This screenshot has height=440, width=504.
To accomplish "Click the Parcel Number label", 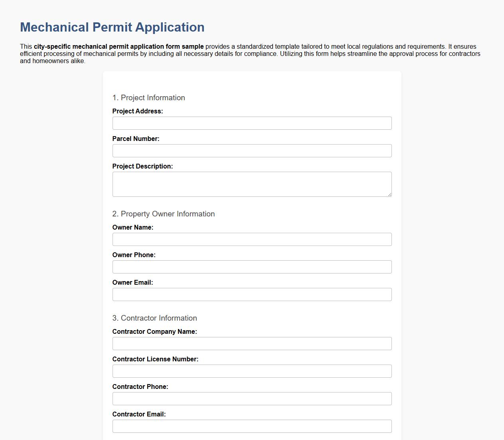I will [136, 139].
